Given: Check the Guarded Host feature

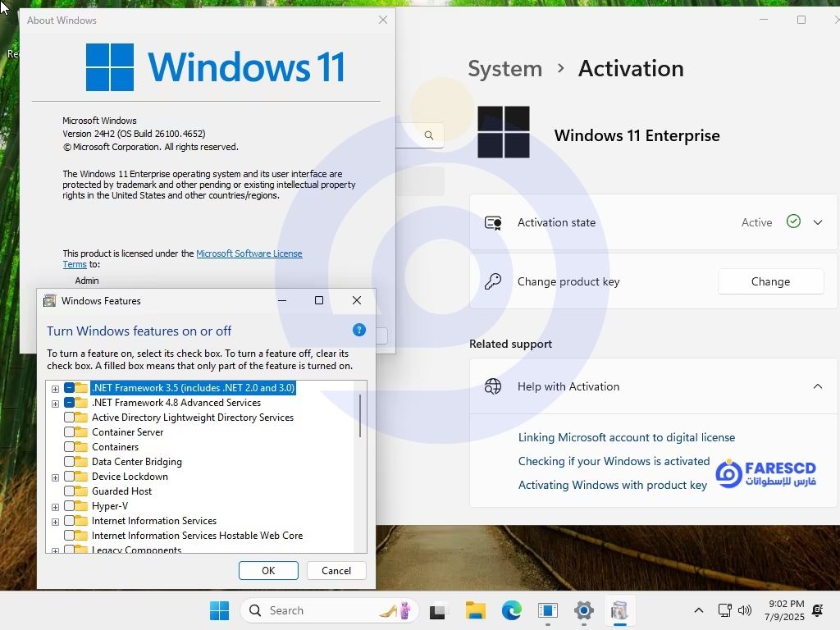Looking at the screenshot, I should click(x=69, y=491).
